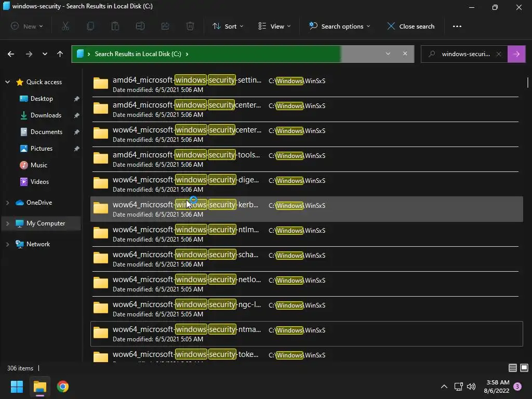
Task: Open the recent locations chevron
Action: pyautogui.click(x=45, y=54)
